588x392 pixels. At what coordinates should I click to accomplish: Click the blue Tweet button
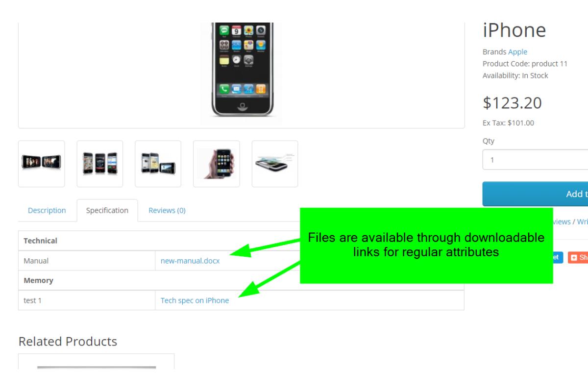pos(558,257)
